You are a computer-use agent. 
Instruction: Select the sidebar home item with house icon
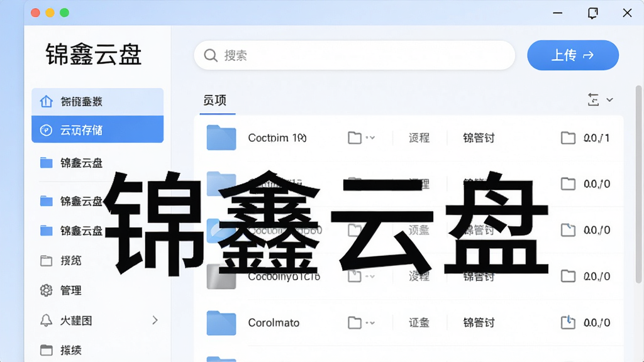coord(97,101)
